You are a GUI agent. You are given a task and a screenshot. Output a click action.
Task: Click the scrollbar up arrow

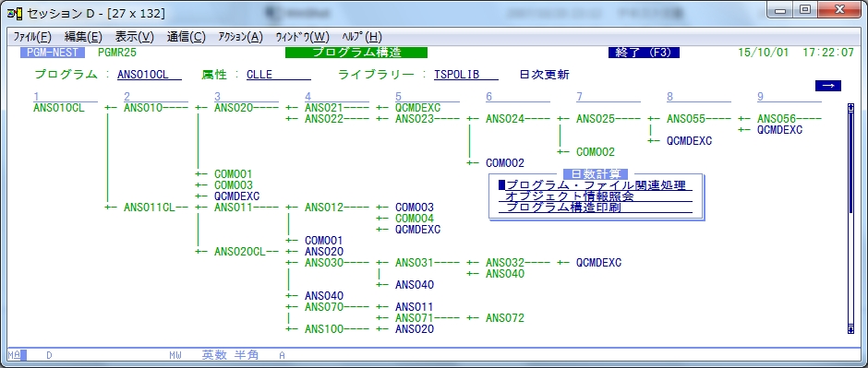[850, 108]
